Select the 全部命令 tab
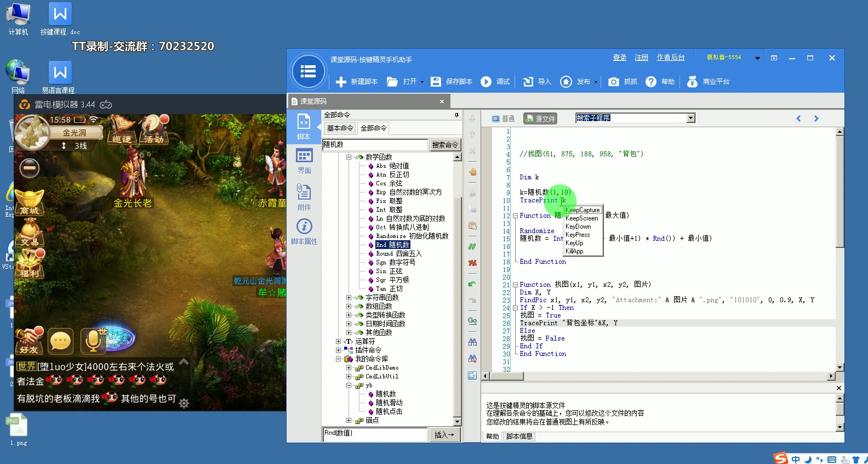 (x=374, y=128)
